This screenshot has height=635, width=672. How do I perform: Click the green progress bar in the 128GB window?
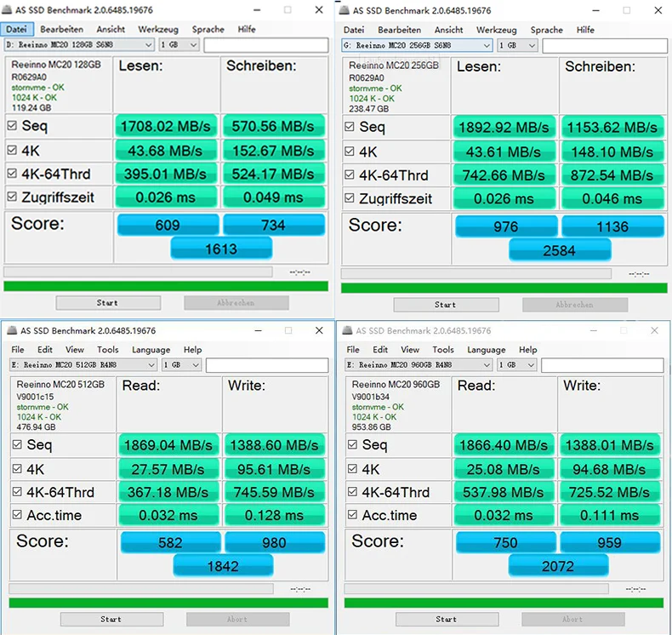(166, 286)
